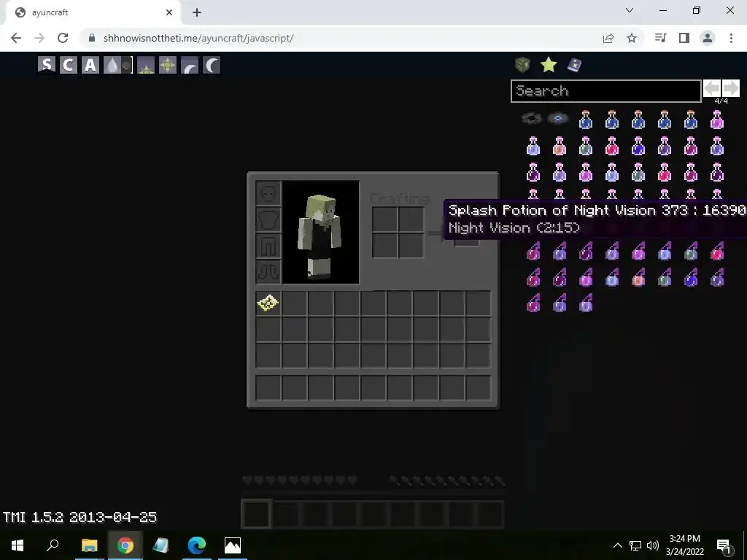Viewport: 747px width, 560px height.
Task: Set time to noon using the full sun icon
Action: tap(168, 65)
